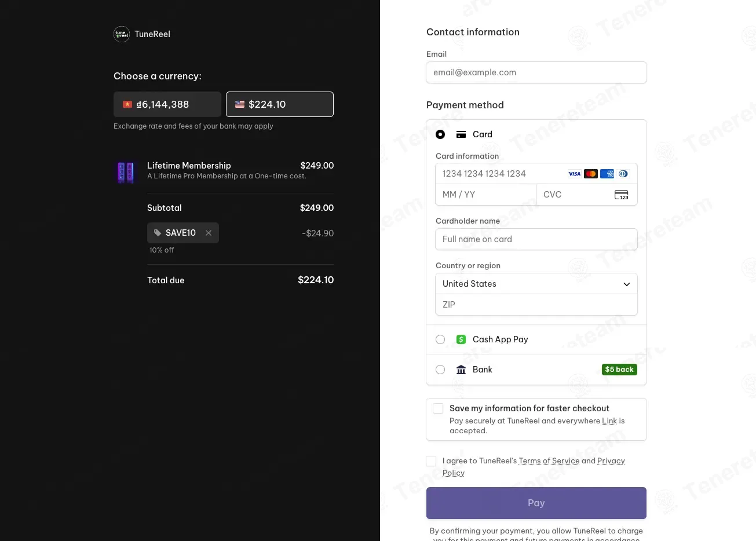This screenshot has height=541, width=756.
Task: Click the 10% off label
Action: click(162, 250)
